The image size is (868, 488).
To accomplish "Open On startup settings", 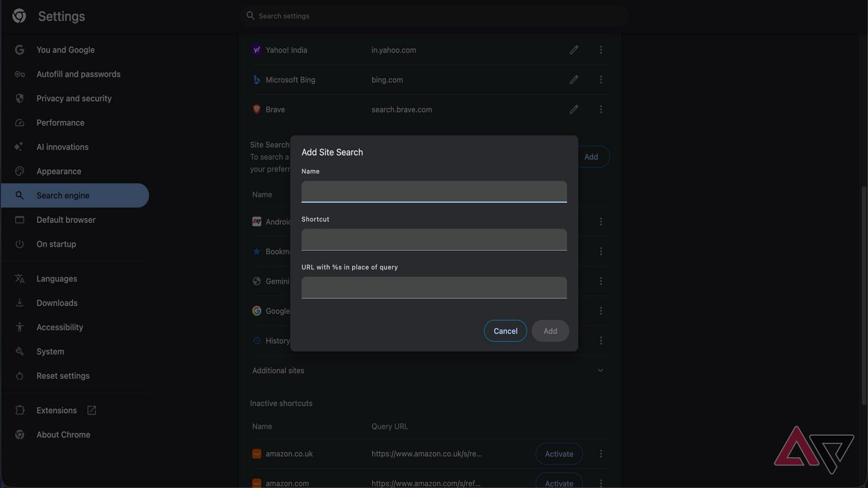I will click(x=75, y=244).
